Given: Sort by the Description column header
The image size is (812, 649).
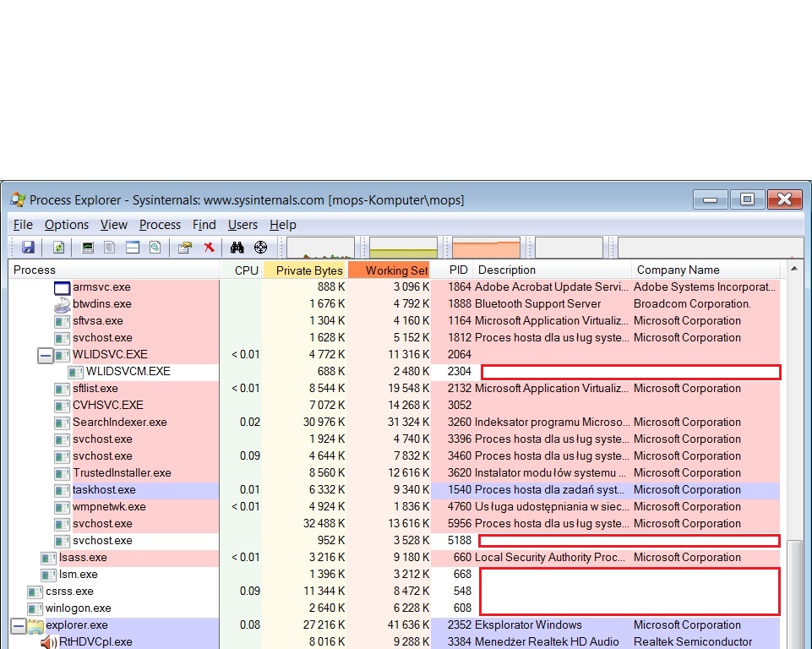Looking at the screenshot, I should tap(552, 270).
